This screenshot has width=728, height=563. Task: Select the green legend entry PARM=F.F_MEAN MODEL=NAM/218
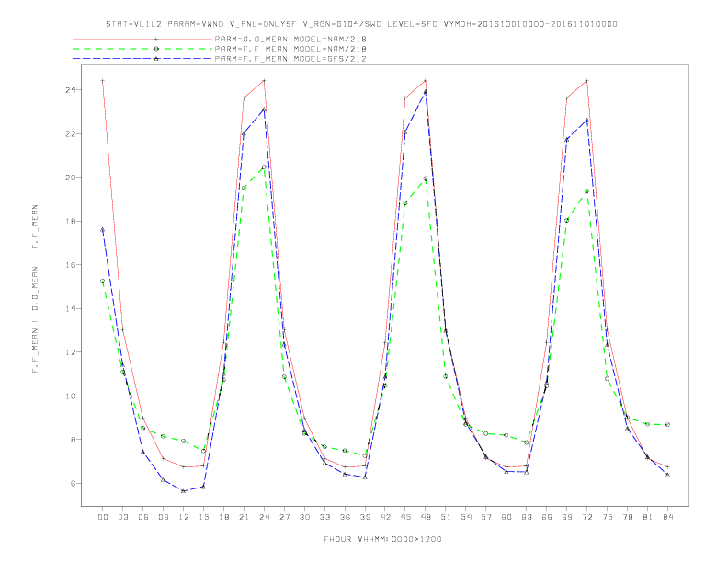pos(290,49)
